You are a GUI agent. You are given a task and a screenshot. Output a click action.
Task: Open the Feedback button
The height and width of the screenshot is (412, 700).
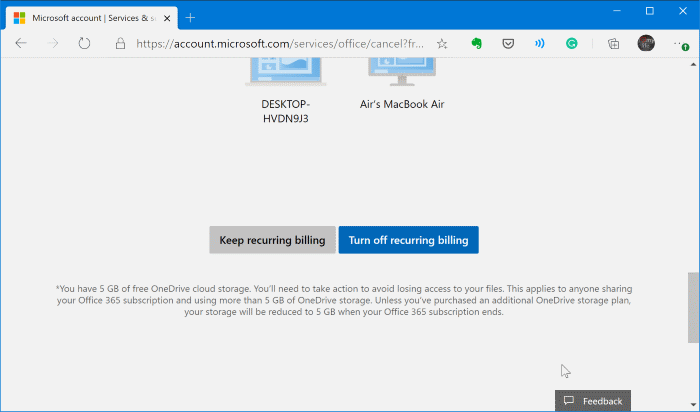pos(593,401)
